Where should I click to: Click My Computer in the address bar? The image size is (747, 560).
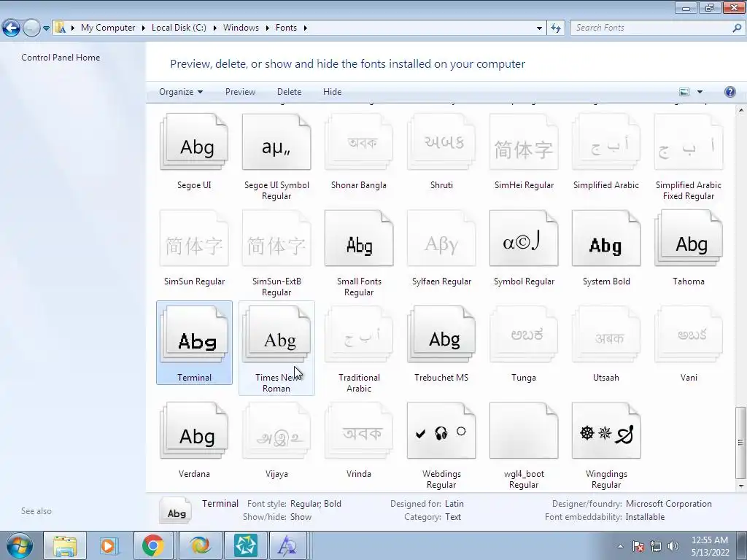coord(108,28)
